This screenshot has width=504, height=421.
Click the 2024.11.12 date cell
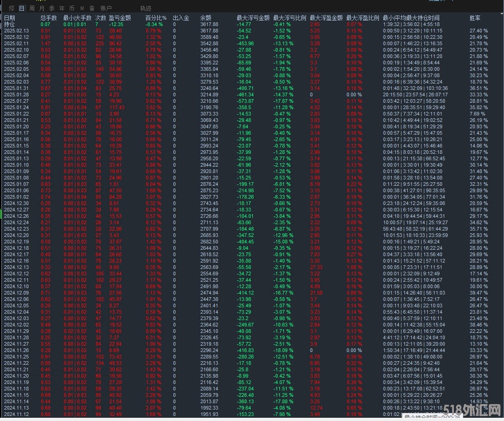pos(16,414)
